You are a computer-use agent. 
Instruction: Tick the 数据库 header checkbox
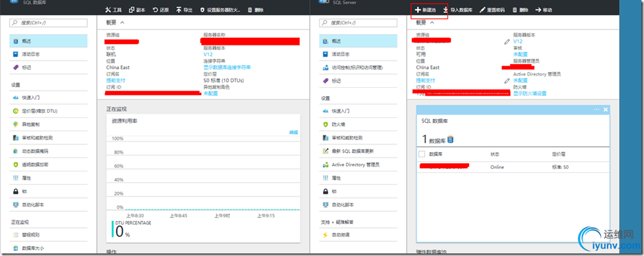422,154
